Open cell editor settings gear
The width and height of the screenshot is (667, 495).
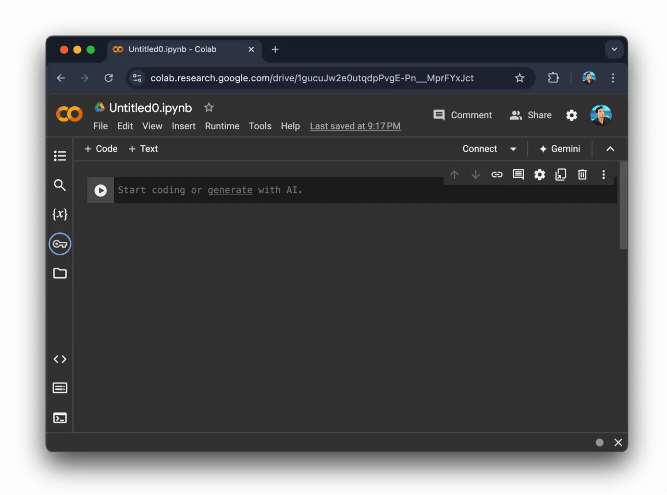[x=539, y=175]
